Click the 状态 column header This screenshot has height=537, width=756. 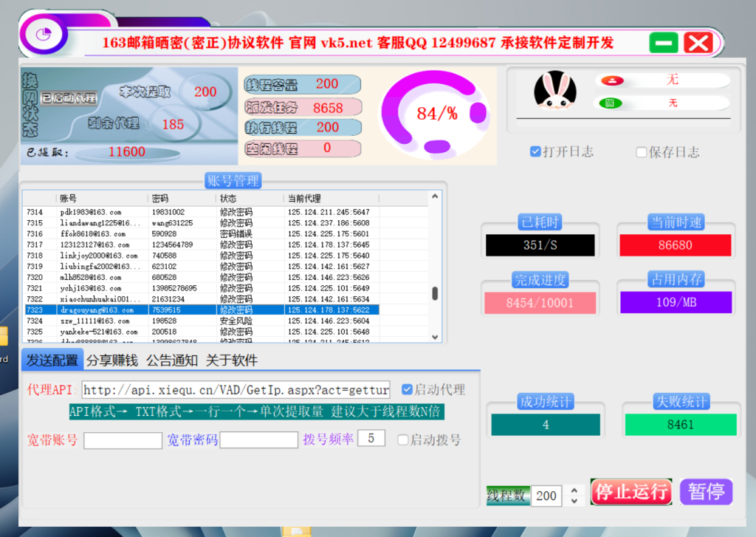coord(250,198)
